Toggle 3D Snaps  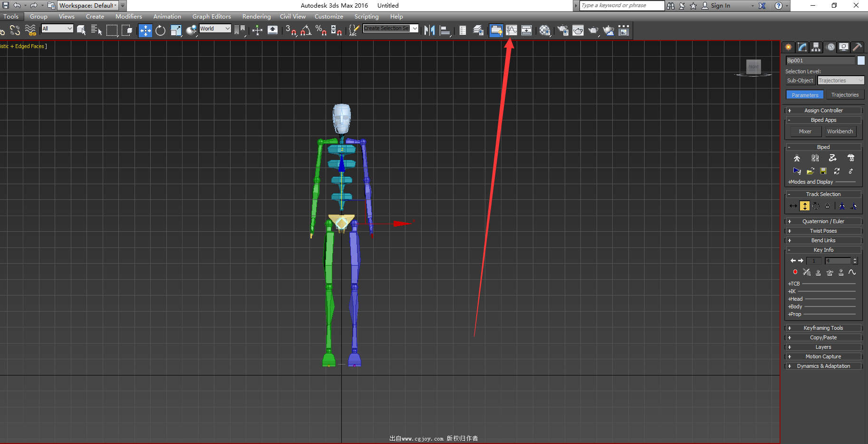pos(291,30)
